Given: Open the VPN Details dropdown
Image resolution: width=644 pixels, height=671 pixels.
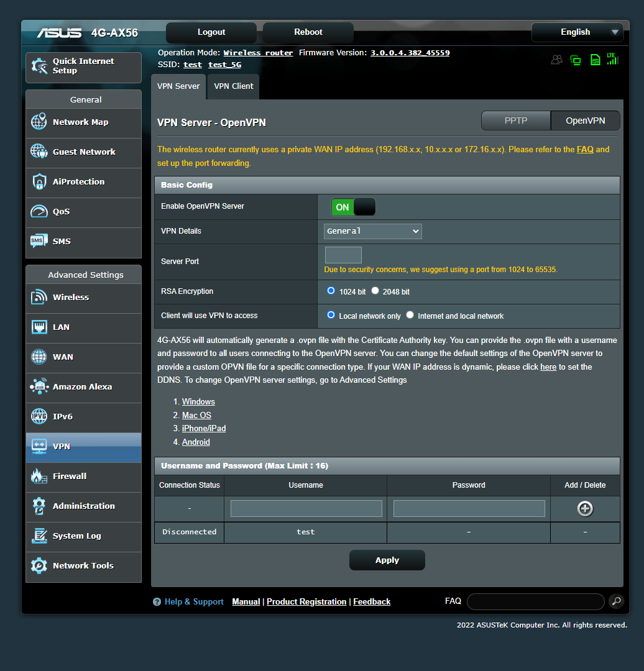Looking at the screenshot, I should 373,231.
